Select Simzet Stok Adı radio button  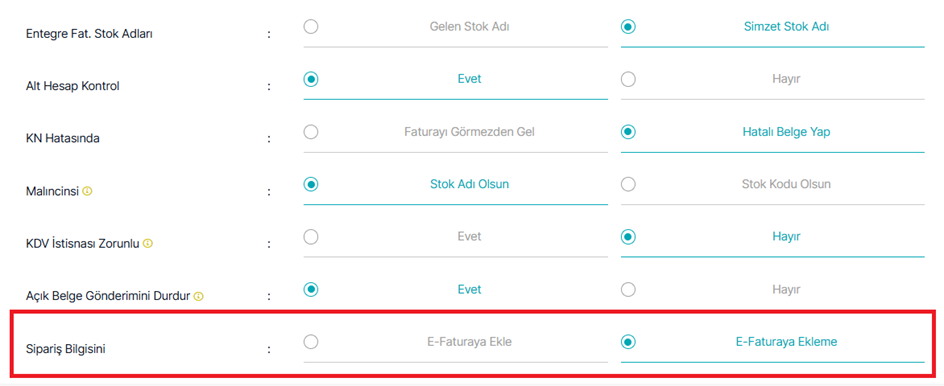point(628,26)
